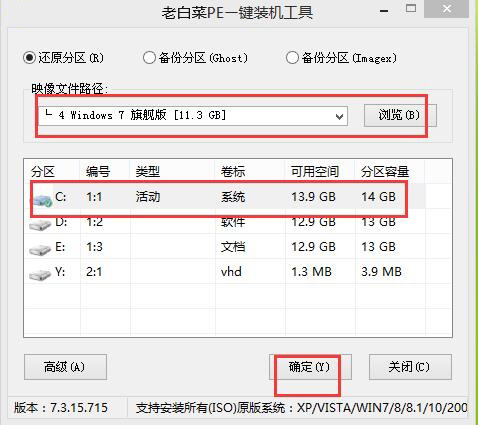Click the 确定(Y) confirm button

[310, 367]
